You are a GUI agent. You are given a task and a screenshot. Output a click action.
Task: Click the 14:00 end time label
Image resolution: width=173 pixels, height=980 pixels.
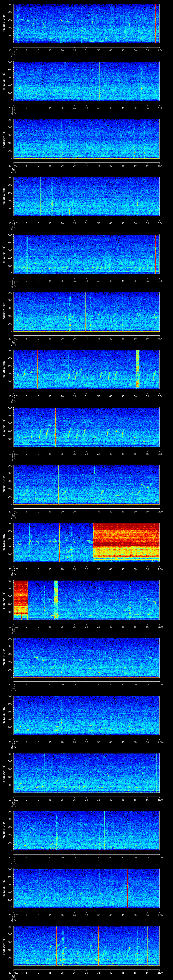pyautogui.click(x=159, y=742)
